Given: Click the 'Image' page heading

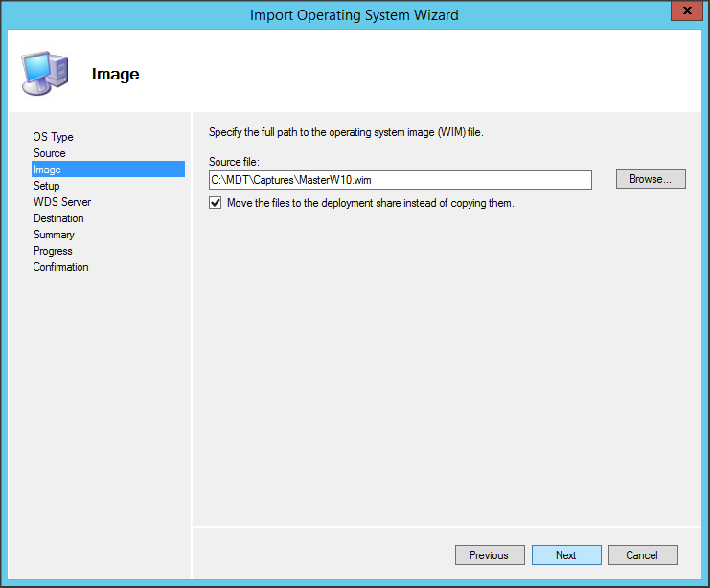Looking at the screenshot, I should (x=115, y=75).
